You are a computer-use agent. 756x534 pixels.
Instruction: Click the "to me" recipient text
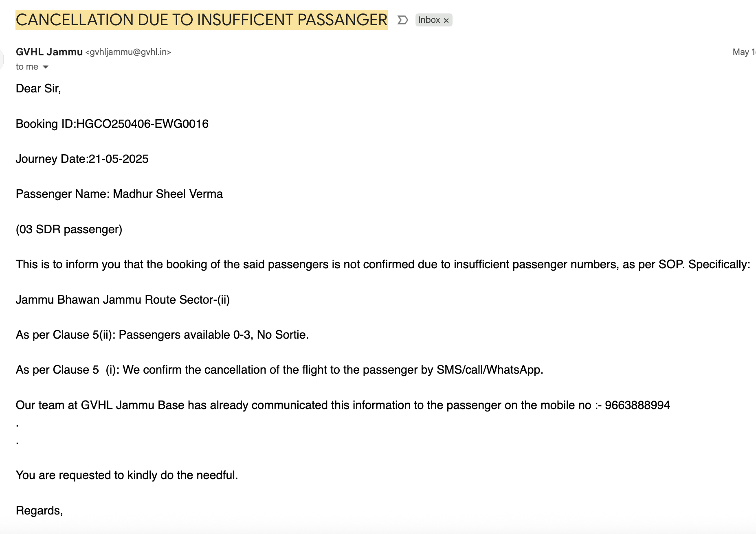[x=27, y=67]
